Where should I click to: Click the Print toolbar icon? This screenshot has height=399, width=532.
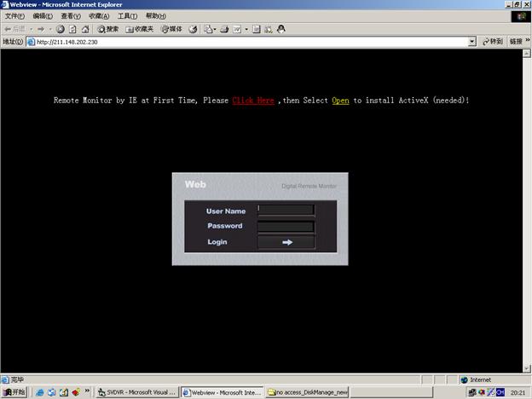pos(223,29)
